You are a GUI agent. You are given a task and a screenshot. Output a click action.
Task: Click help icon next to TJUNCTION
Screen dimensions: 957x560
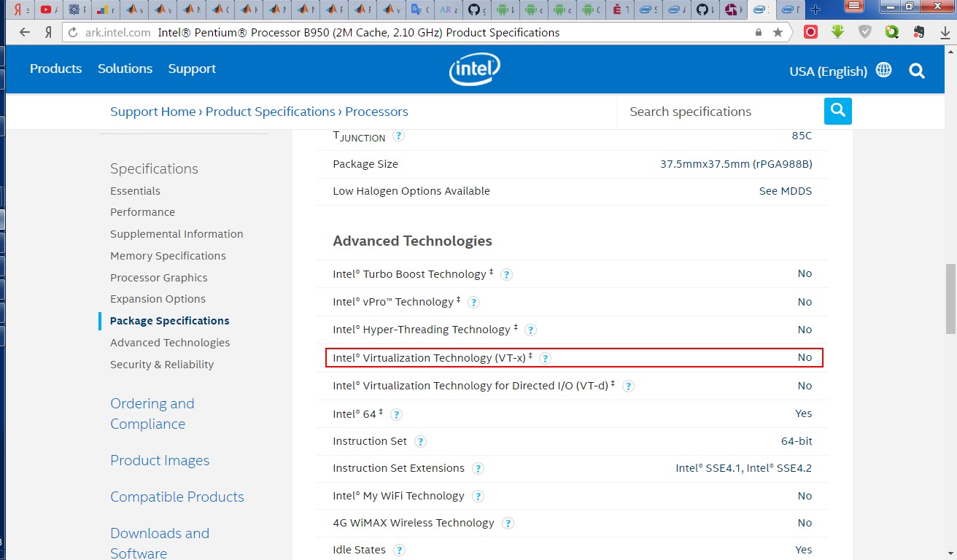click(x=399, y=136)
